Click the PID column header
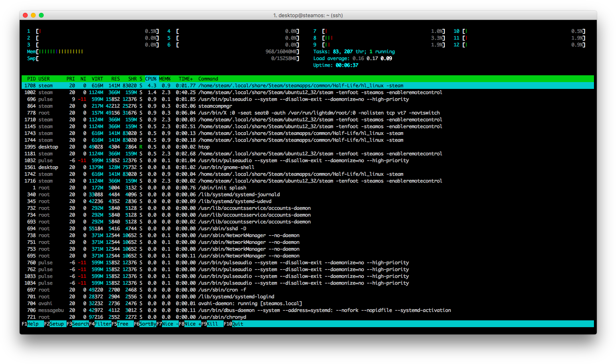The image size is (616, 364). coord(31,79)
